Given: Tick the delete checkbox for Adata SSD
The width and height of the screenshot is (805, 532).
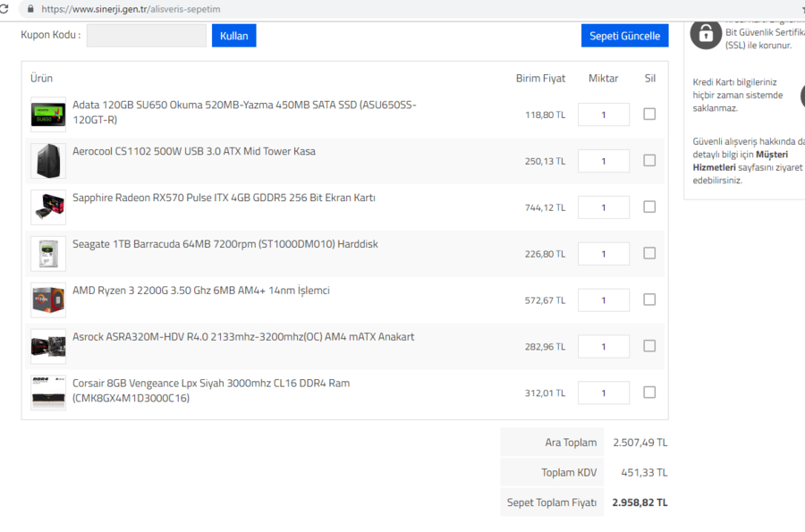Looking at the screenshot, I should [x=649, y=114].
